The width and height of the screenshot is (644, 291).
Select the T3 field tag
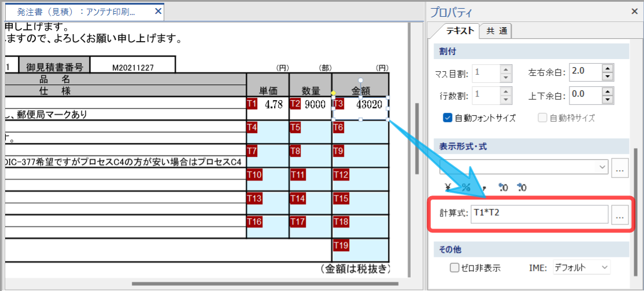click(x=338, y=104)
